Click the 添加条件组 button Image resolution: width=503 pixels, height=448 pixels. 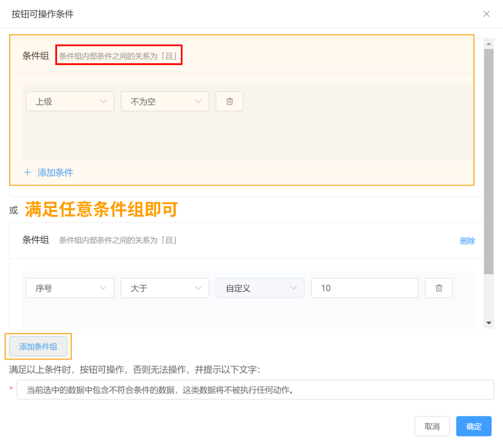pos(38,346)
